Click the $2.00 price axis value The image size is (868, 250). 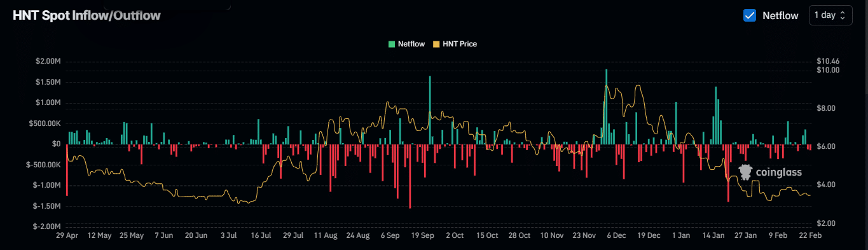click(x=827, y=223)
